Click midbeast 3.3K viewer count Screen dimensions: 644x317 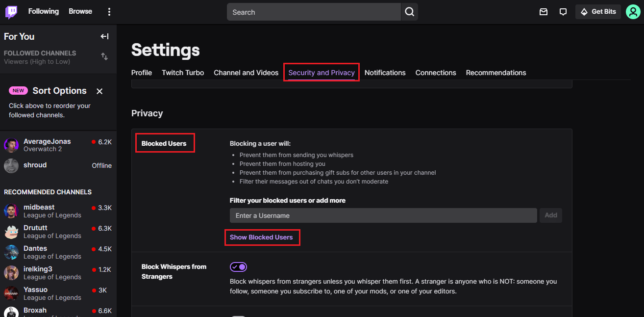coord(105,208)
